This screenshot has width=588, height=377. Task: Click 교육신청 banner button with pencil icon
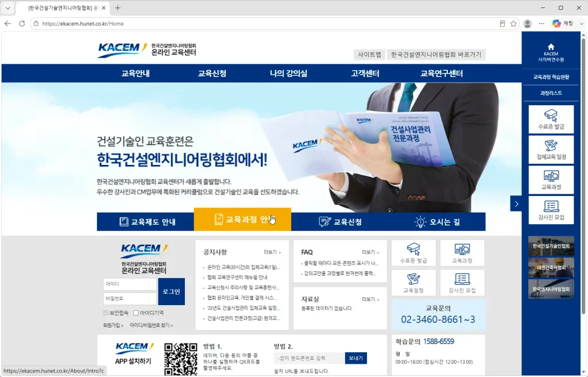(339, 222)
